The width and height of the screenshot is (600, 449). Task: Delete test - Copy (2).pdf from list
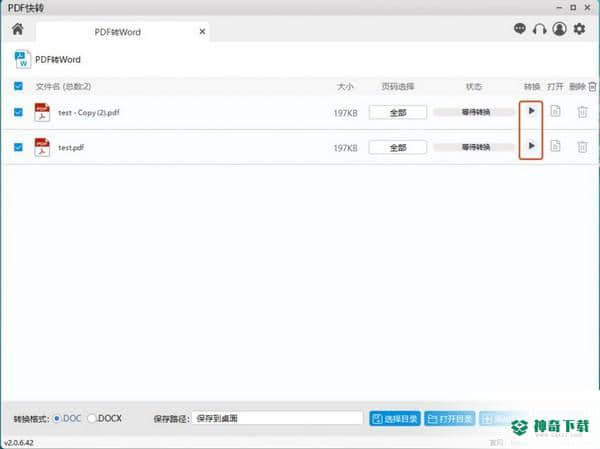pyautogui.click(x=582, y=112)
